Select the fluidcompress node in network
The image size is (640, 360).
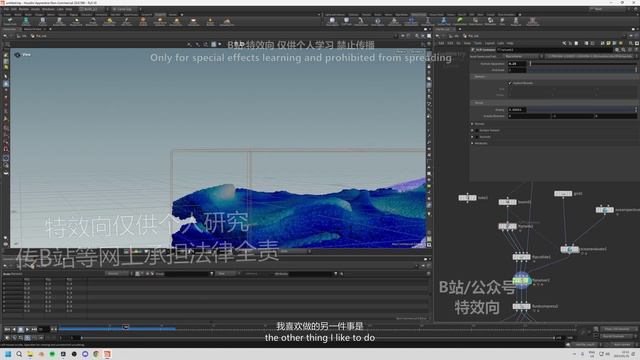click(x=521, y=306)
